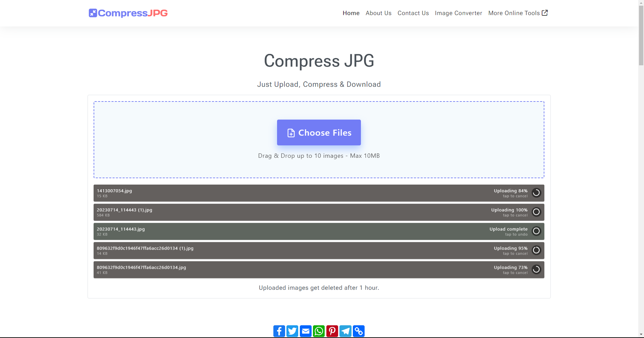Viewport: 644px width, 338px height.
Task: Select file name 809632f9d0c1946f47ffa6acc26d0134 (1).jpg
Action: tap(145, 248)
